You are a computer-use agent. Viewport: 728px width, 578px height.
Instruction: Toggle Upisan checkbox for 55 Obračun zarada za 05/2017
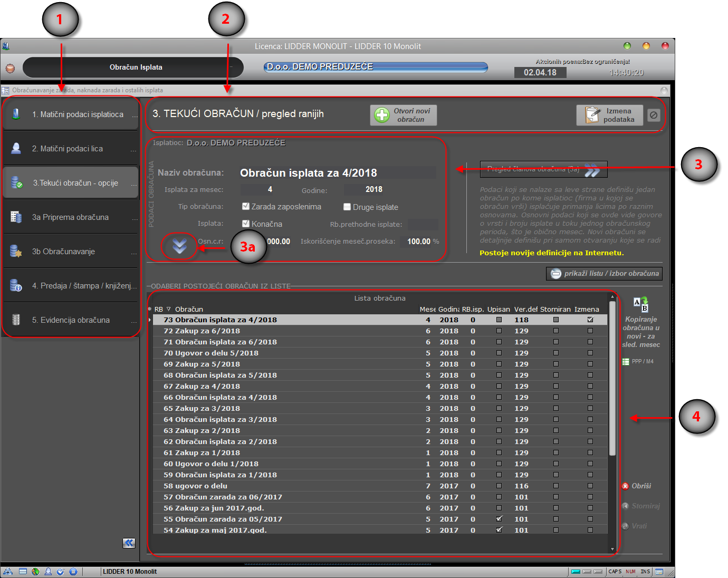point(499,519)
